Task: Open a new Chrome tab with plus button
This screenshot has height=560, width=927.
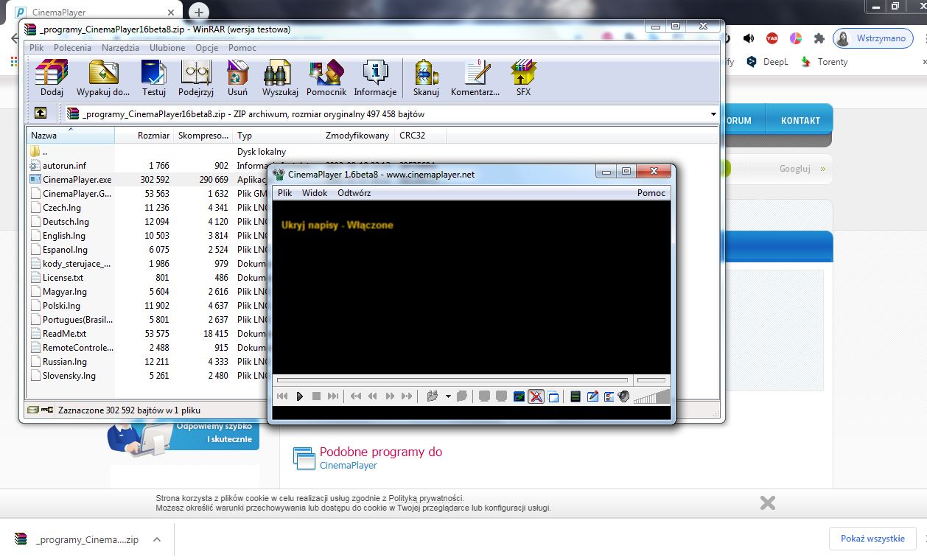Action: [198, 12]
